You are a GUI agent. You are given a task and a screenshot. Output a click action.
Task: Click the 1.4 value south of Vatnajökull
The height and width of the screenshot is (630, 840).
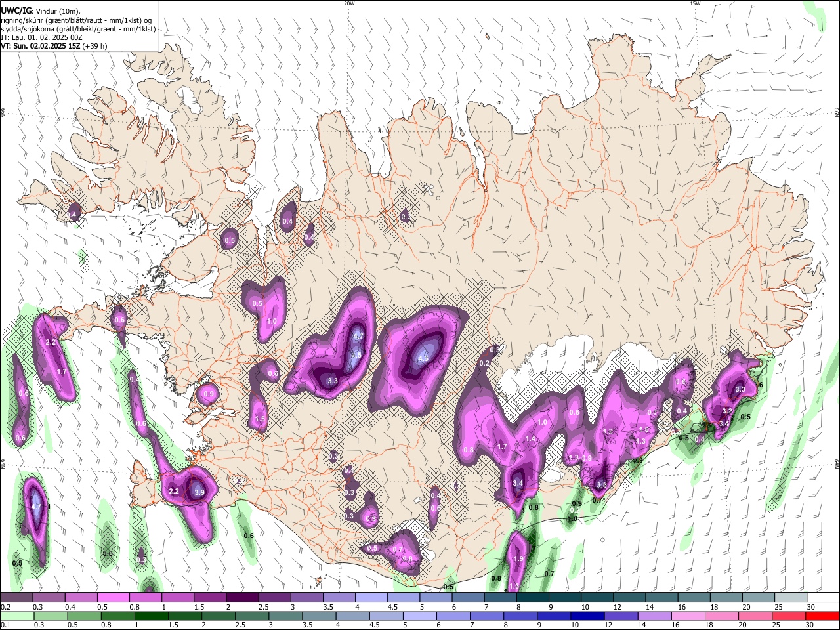tap(531, 438)
